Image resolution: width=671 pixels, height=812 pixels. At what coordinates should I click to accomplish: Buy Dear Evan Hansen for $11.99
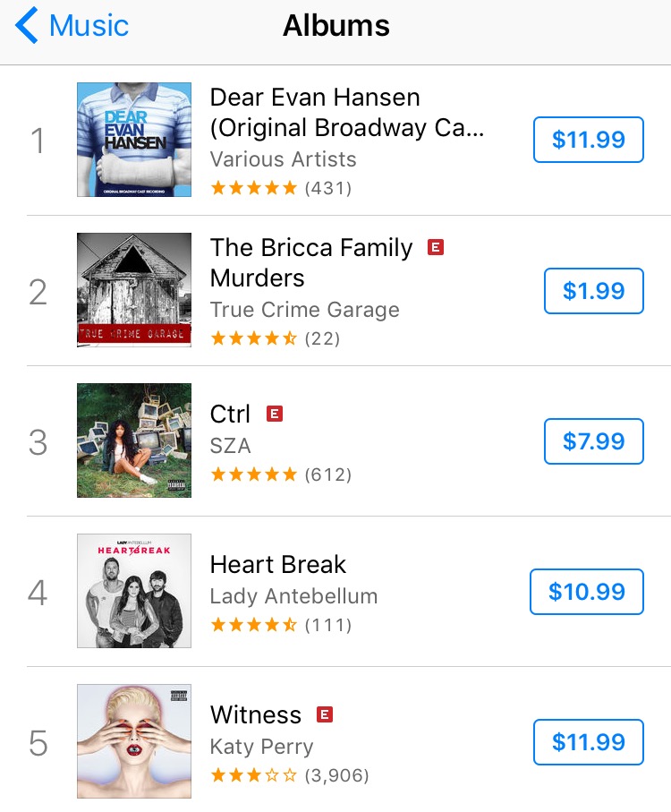coord(589,140)
